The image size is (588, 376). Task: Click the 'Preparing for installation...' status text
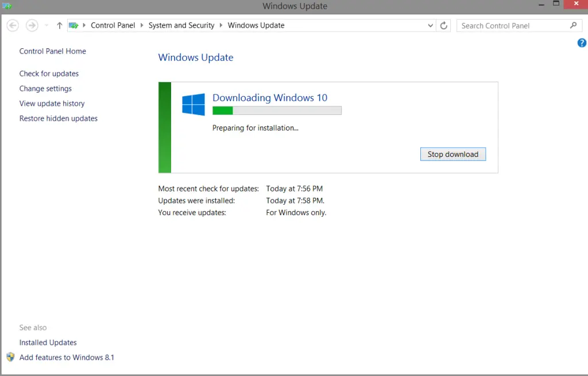pyautogui.click(x=256, y=128)
